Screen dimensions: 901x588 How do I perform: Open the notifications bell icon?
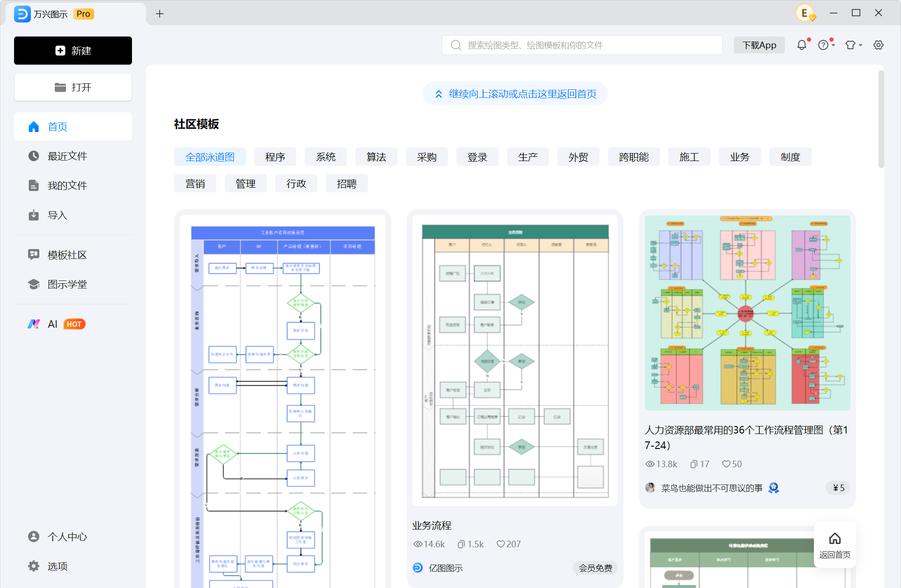(x=802, y=45)
